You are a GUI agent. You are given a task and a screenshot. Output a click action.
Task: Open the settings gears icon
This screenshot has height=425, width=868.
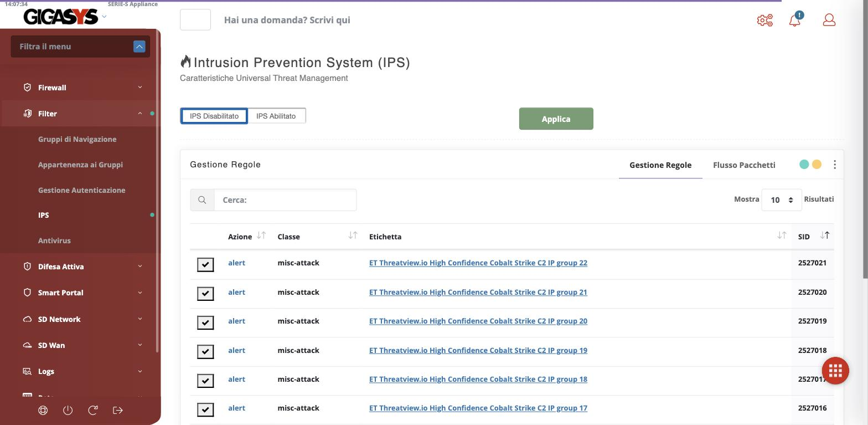click(x=764, y=21)
